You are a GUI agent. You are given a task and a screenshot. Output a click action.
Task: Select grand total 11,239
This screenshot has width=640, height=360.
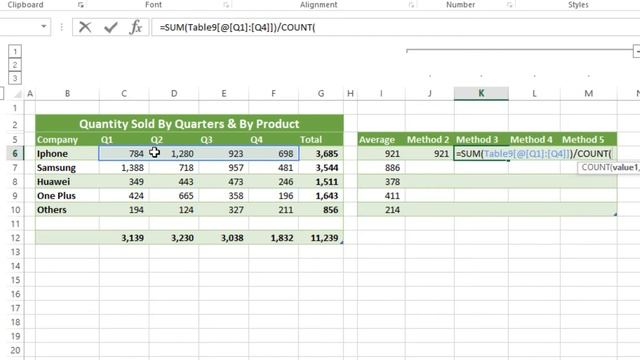(321, 238)
